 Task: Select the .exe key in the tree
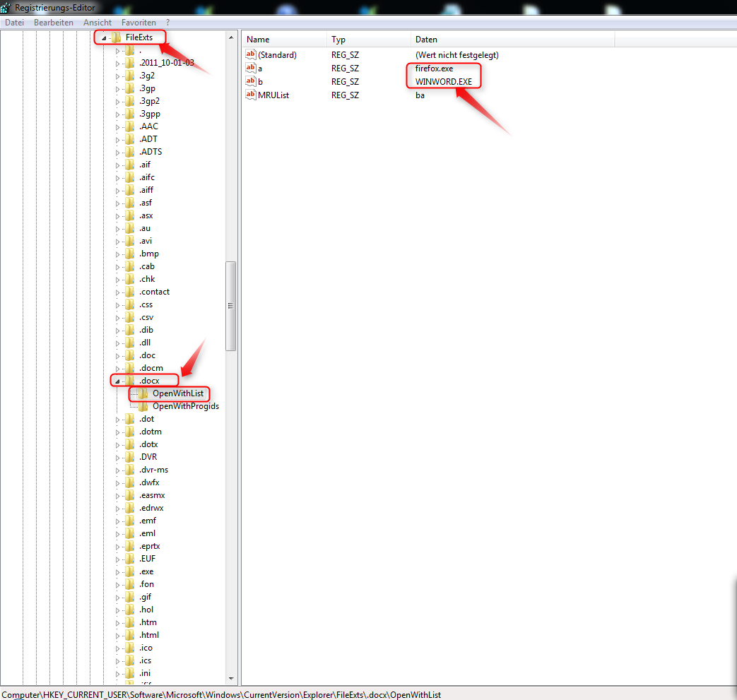[146, 571]
